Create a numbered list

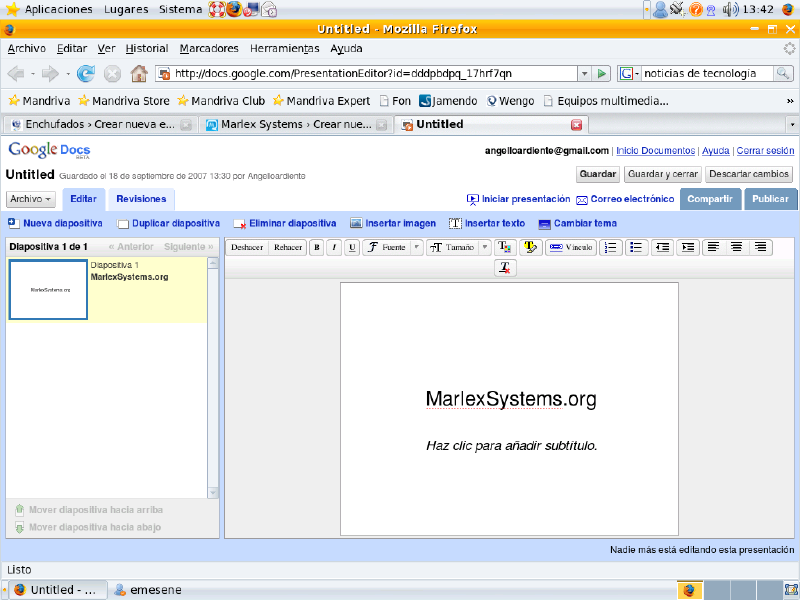click(x=611, y=247)
